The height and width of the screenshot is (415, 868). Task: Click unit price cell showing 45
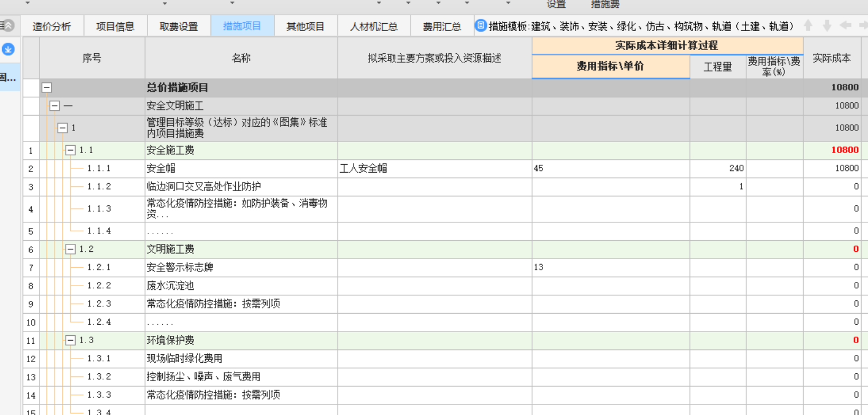pyautogui.click(x=611, y=168)
